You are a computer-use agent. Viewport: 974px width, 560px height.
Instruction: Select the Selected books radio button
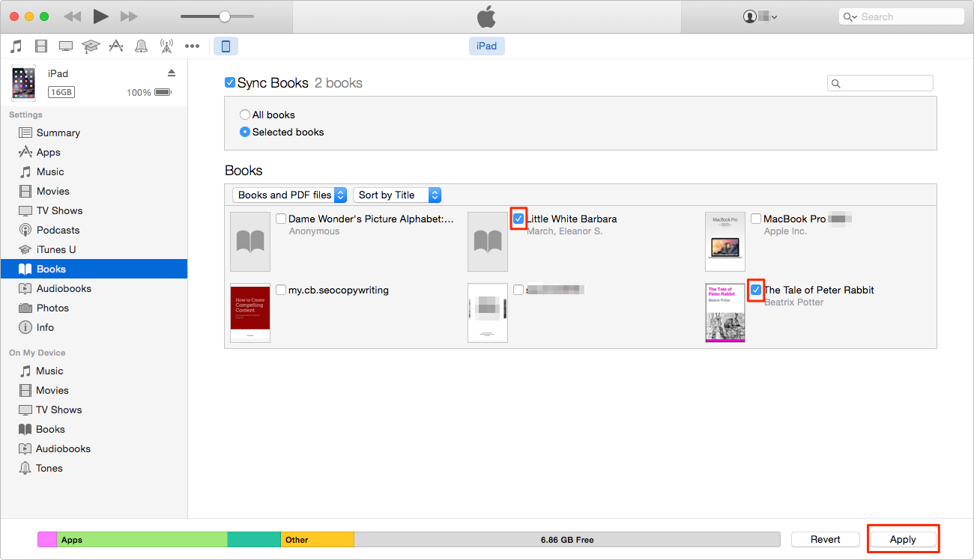tap(245, 132)
